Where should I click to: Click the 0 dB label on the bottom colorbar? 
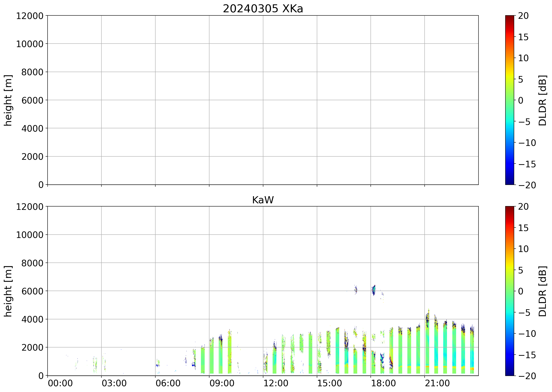tap(520, 291)
